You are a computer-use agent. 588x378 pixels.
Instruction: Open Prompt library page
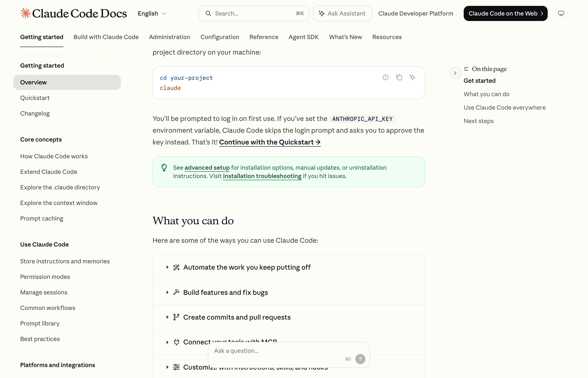[40, 323]
